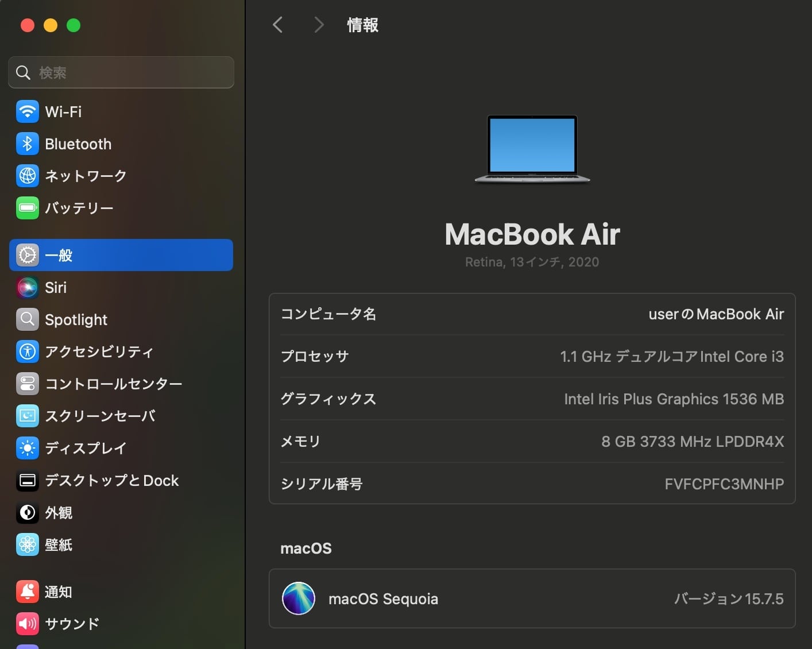Click the メモリ row label
This screenshot has width=812, height=649.
click(x=300, y=442)
